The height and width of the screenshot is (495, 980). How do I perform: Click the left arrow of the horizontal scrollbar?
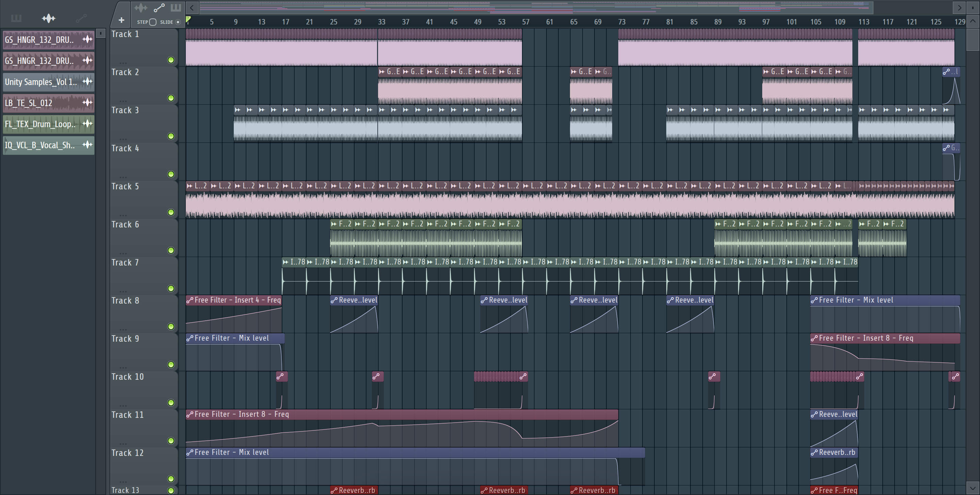[x=192, y=7]
